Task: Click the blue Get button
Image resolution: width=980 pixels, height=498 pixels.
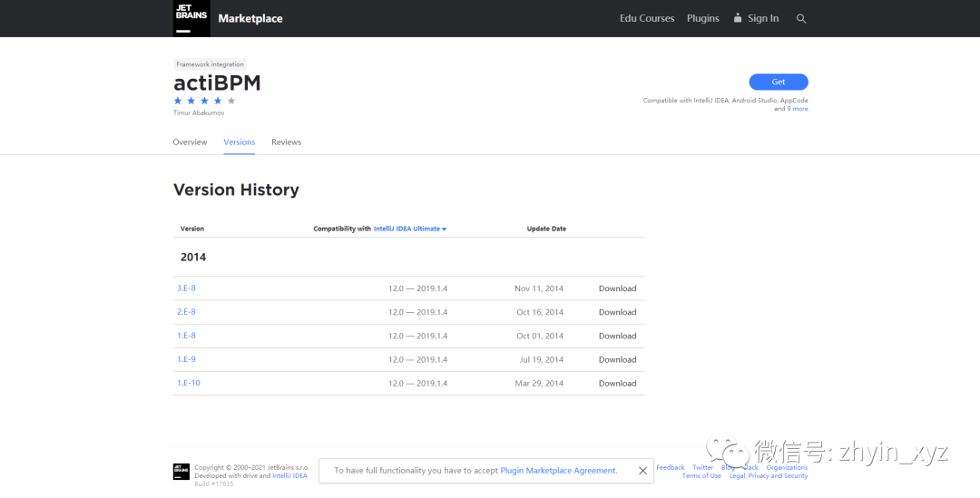Action: coord(779,82)
